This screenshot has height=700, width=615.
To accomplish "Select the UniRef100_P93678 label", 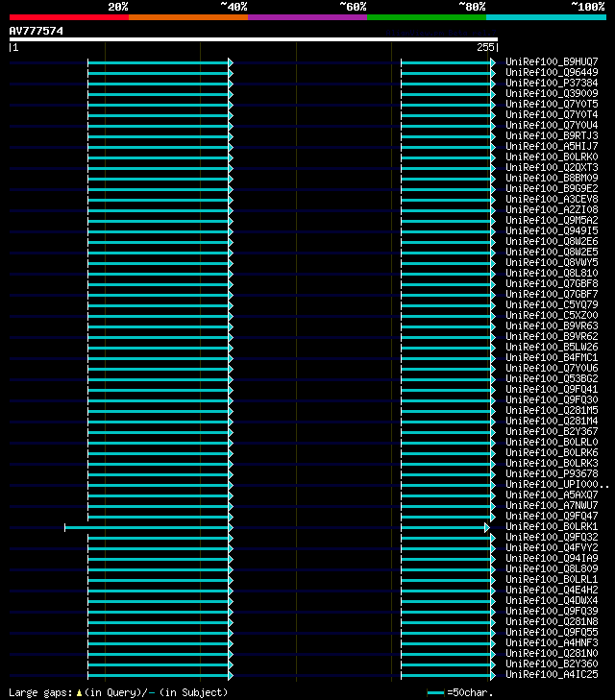I will click(x=552, y=473).
